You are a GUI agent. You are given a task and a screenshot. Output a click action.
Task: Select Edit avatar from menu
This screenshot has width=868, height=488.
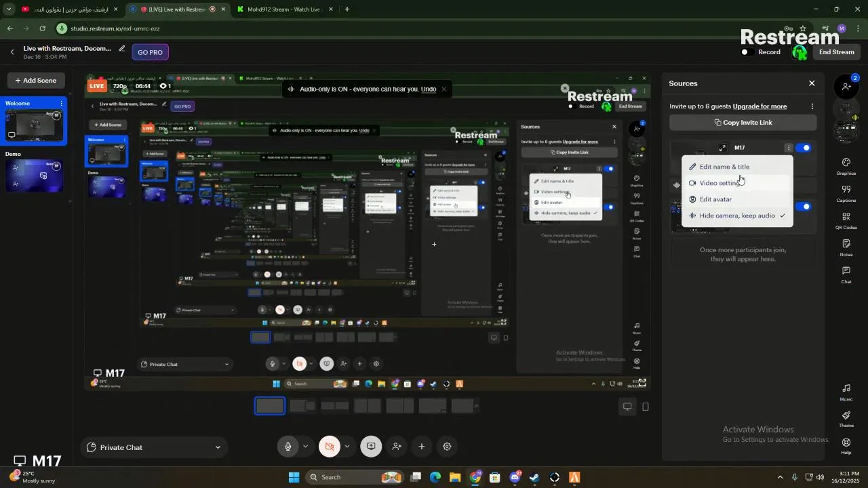(737, 199)
